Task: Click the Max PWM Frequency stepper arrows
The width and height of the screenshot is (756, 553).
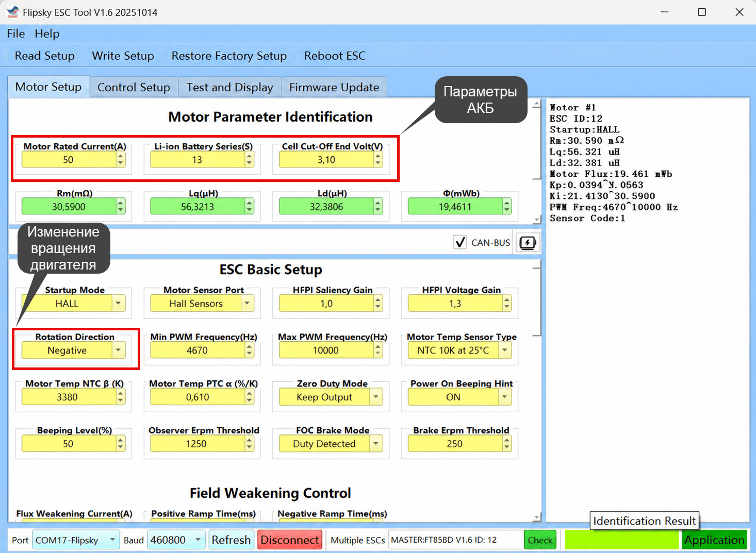Action: 379,350
